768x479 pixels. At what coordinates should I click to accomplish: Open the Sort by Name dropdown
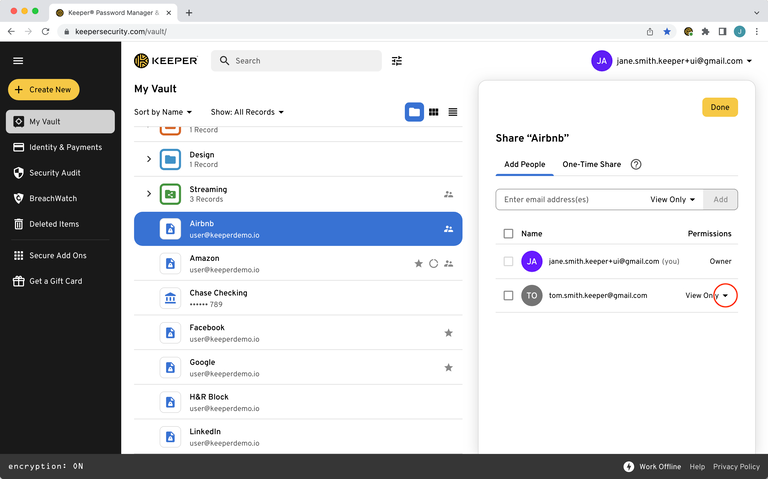(163, 112)
